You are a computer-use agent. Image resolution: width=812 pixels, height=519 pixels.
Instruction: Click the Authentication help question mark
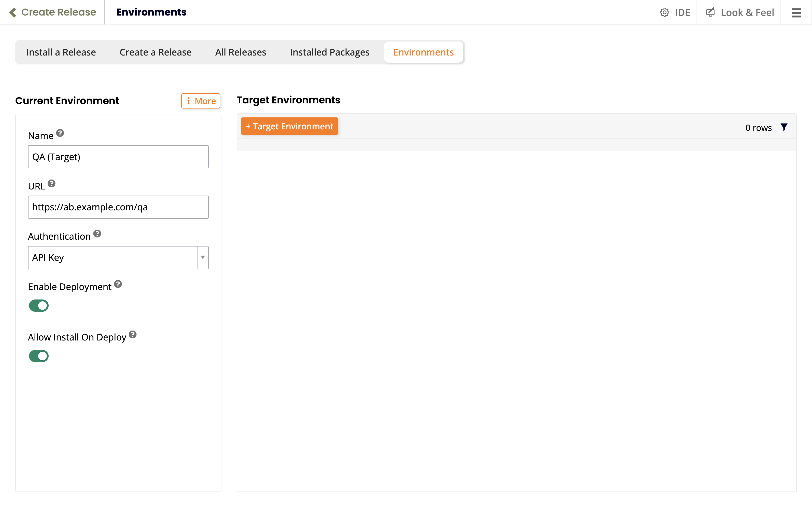[x=97, y=234]
